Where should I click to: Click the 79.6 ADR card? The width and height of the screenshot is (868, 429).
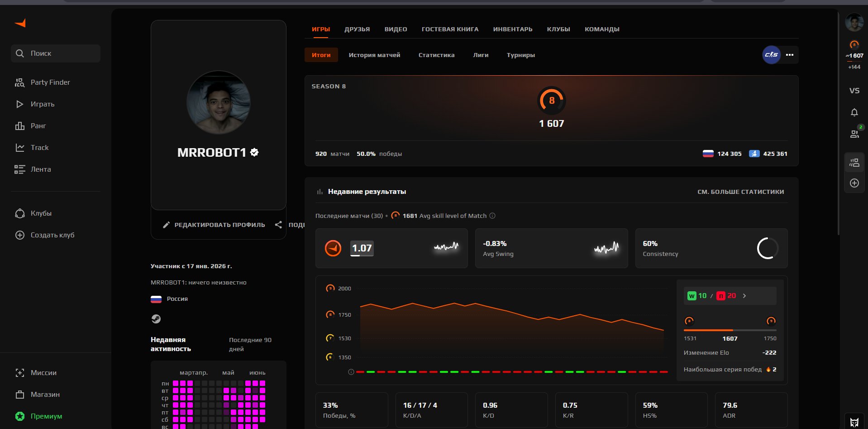751,410
